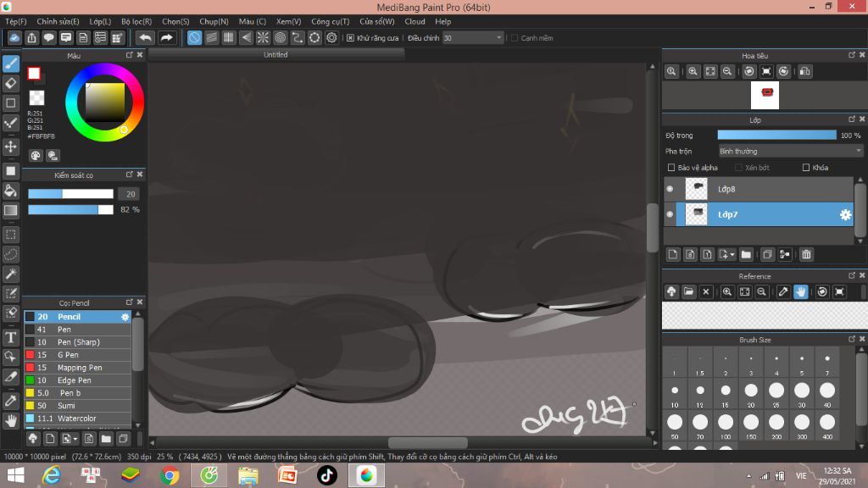Open the Chỉnh sửa(E) menu
The image size is (868, 488).
58,21
